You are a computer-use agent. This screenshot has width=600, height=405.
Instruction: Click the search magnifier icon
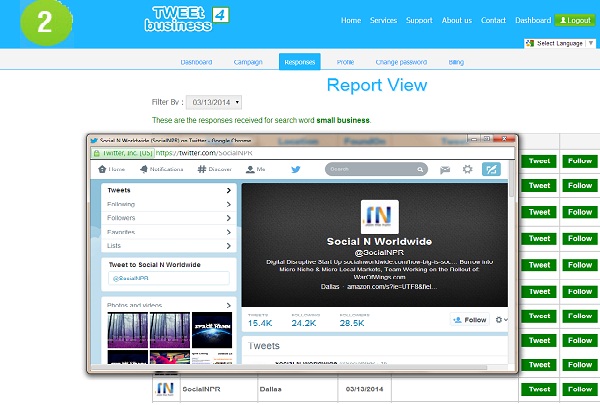(x=420, y=170)
